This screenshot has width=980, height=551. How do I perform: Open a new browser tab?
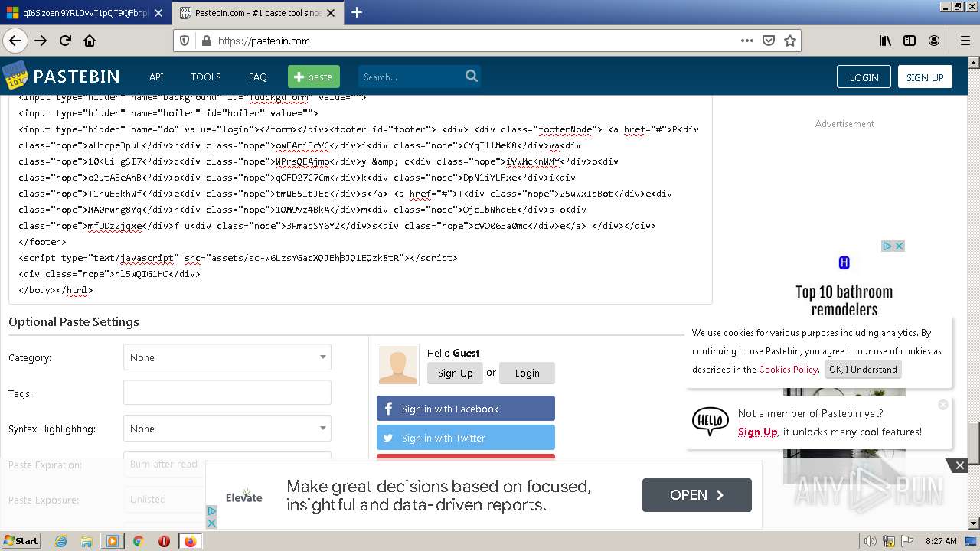[357, 12]
